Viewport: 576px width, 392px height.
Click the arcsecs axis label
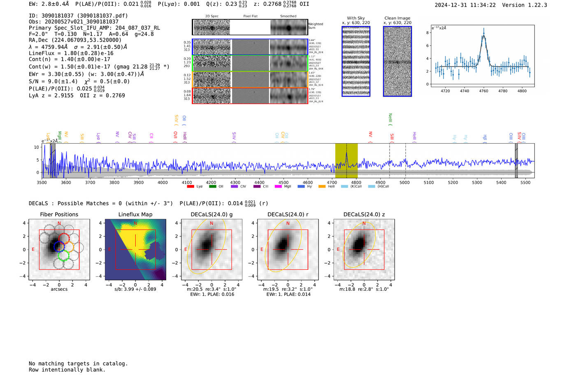click(59, 289)
